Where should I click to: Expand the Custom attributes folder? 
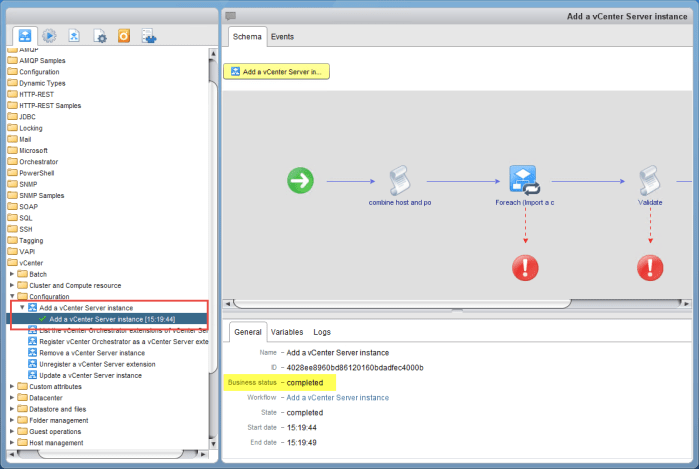pyautogui.click(x=12, y=386)
